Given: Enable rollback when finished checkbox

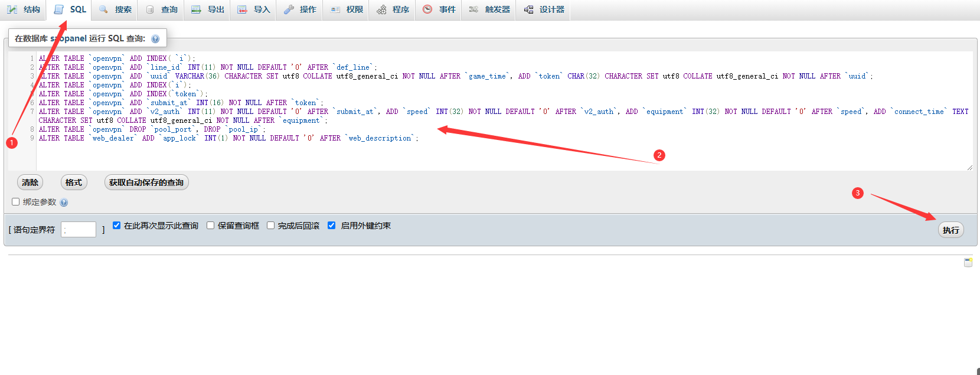Looking at the screenshot, I should (x=270, y=226).
